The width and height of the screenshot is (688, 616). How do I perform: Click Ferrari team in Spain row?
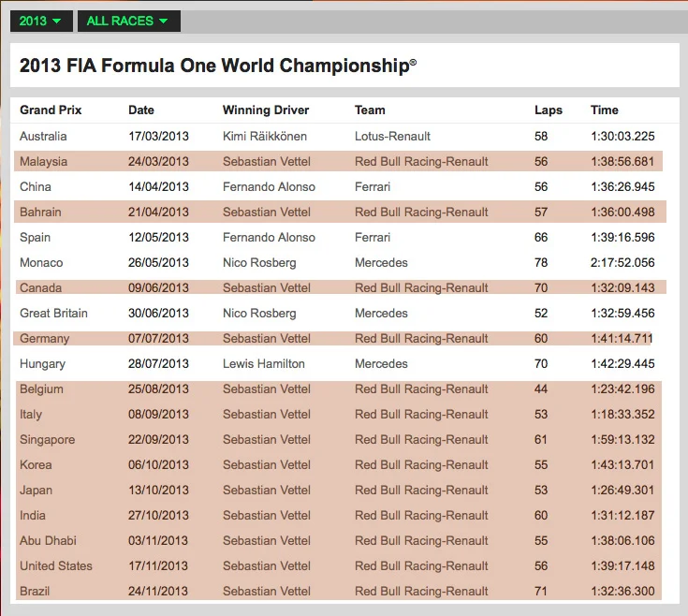[374, 238]
